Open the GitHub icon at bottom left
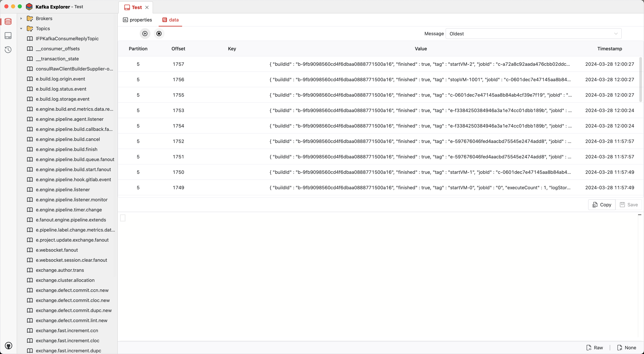Viewport: 644px width, 354px height. point(9,346)
